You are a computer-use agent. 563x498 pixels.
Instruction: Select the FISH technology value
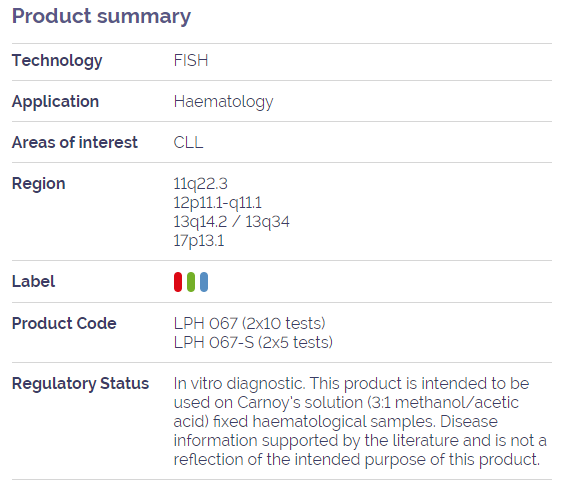click(x=191, y=60)
